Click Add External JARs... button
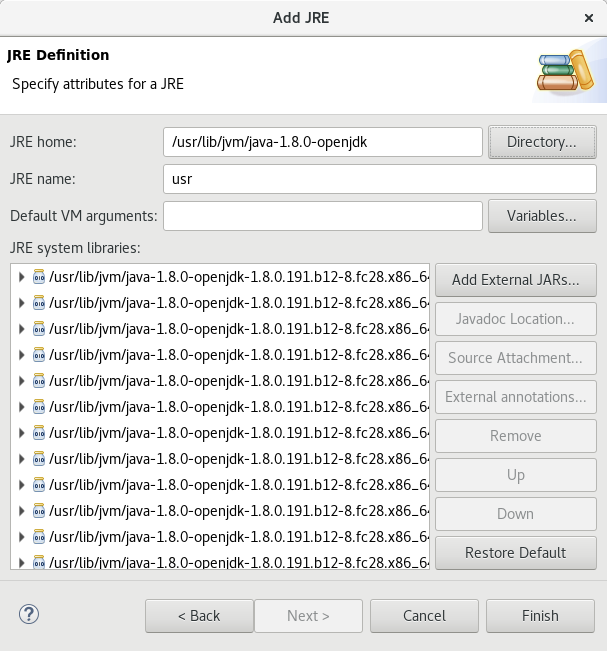Viewport: 607px width, 651px height. pos(516,280)
